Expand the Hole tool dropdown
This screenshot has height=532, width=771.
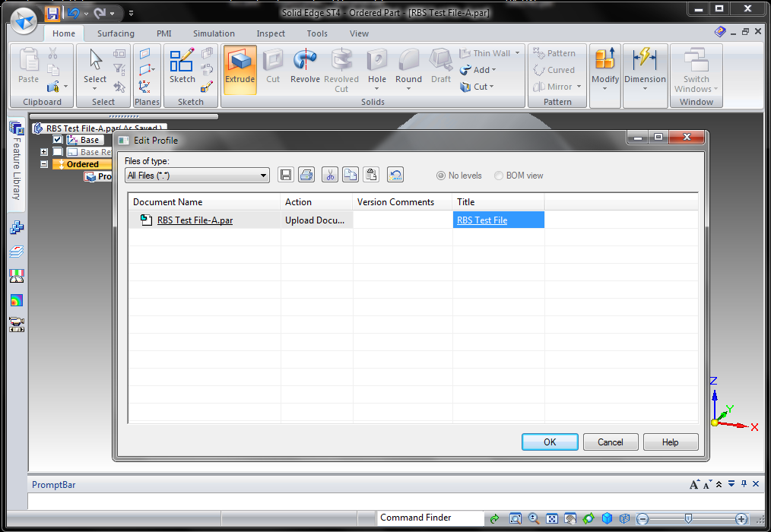pyautogui.click(x=376, y=89)
